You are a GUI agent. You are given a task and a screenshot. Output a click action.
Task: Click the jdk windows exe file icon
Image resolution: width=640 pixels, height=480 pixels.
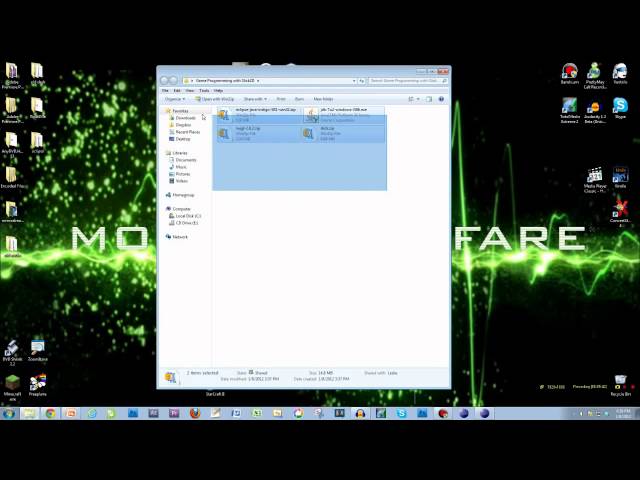point(311,116)
